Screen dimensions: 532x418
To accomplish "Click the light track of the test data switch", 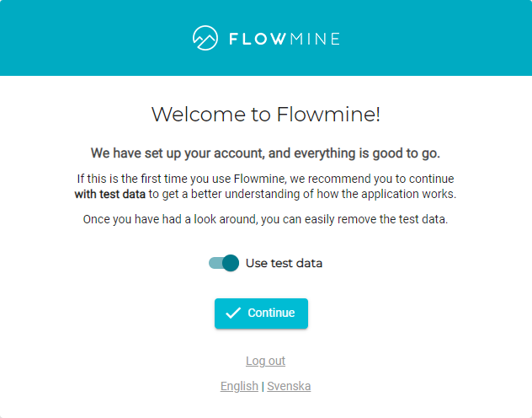I will pos(215,263).
